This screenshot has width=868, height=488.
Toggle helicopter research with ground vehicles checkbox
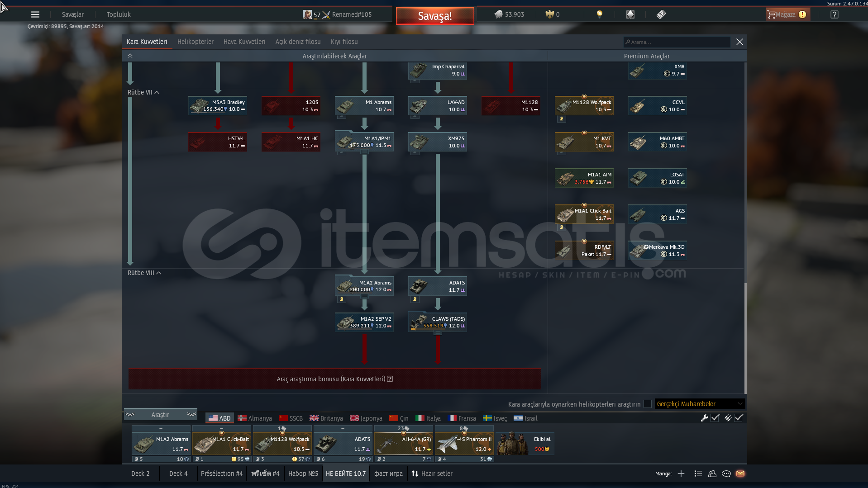[x=648, y=404]
